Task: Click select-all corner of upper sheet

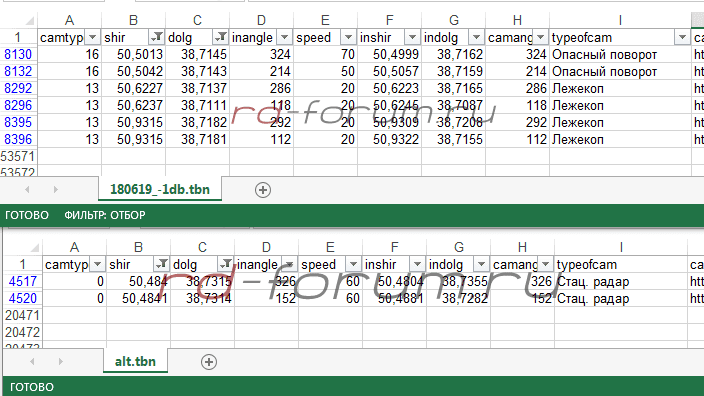Action: click(29, 20)
